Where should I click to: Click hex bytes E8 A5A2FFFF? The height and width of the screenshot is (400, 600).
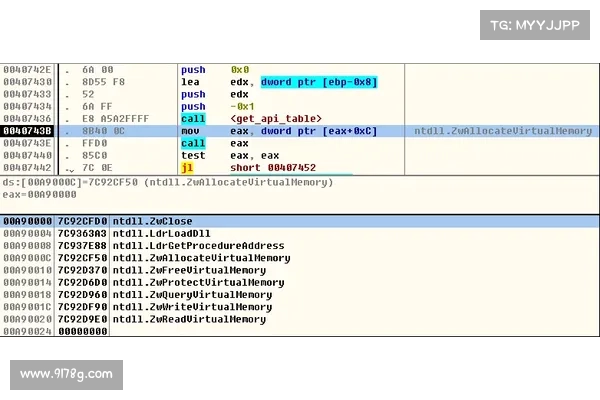coord(115,119)
